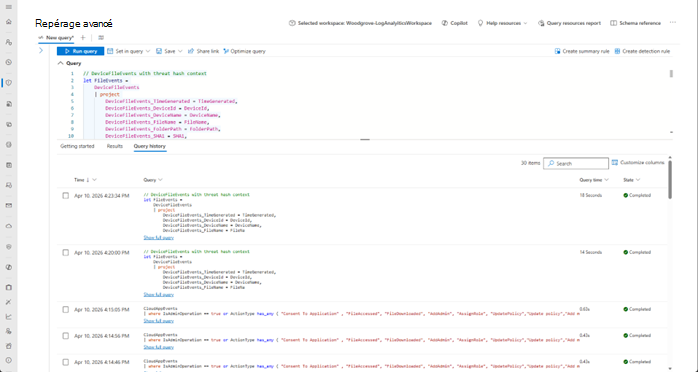This screenshot has height=372, width=698.
Task: Show full query for 4:23:34 PM entry
Action: click(158, 238)
